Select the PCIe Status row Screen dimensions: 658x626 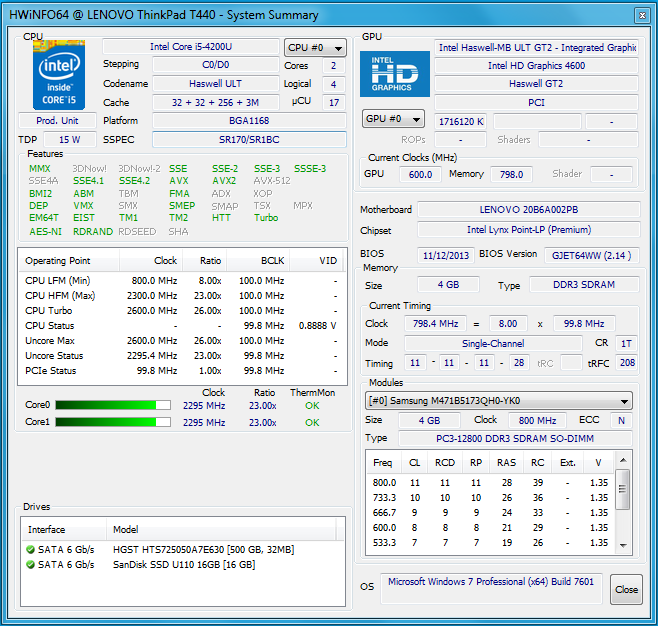click(x=182, y=371)
